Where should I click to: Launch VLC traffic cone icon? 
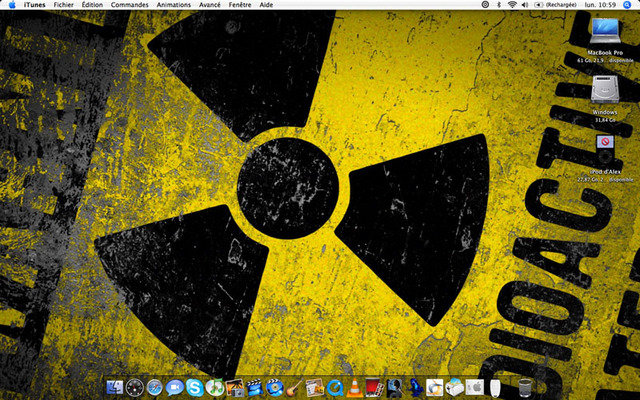click(354, 387)
